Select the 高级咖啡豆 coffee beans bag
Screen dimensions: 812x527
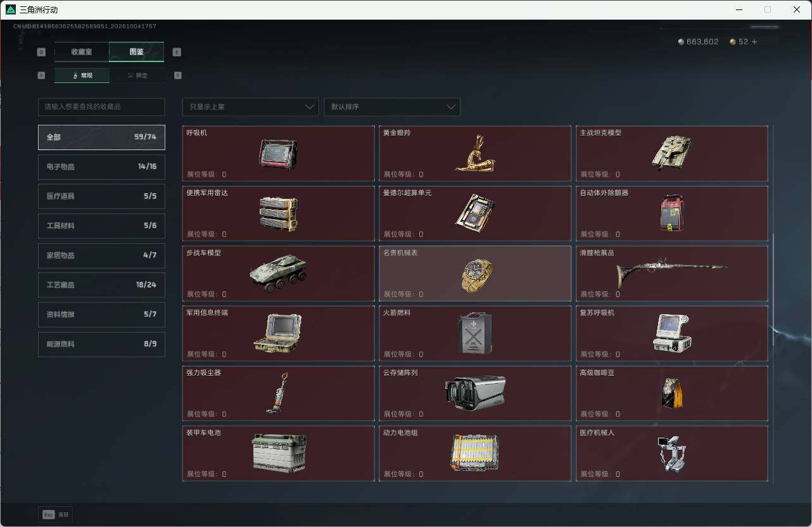pyautogui.click(x=671, y=393)
